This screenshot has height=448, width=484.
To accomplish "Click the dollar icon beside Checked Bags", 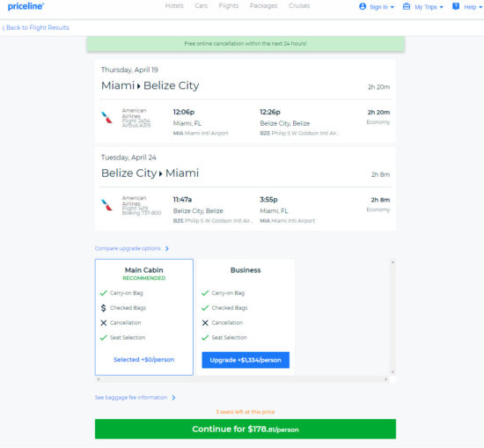I will pos(104,308).
